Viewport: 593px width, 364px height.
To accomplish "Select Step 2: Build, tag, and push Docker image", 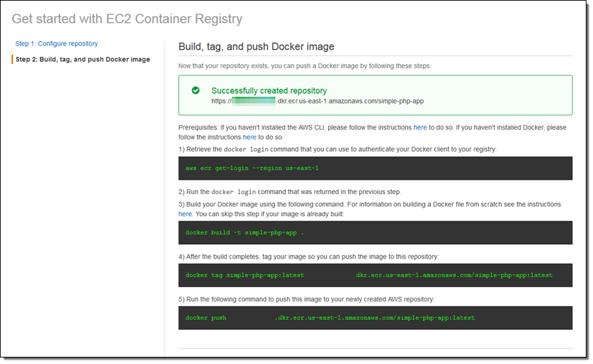I will (x=83, y=59).
